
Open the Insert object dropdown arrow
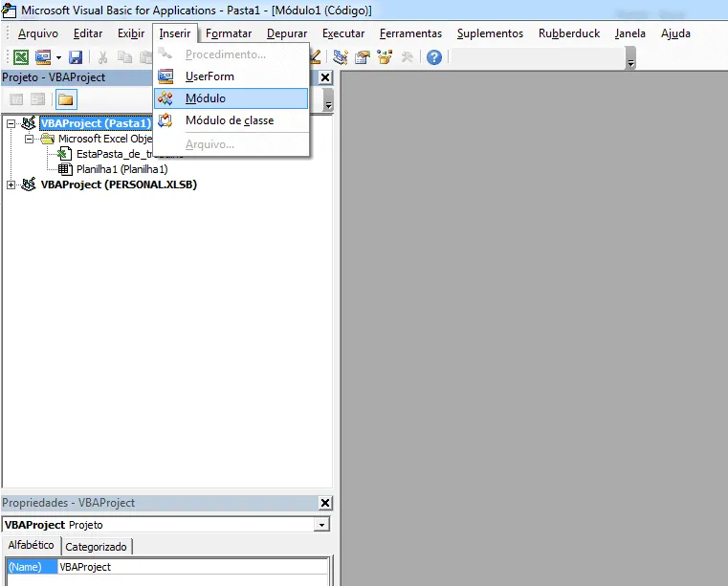pos(58,57)
